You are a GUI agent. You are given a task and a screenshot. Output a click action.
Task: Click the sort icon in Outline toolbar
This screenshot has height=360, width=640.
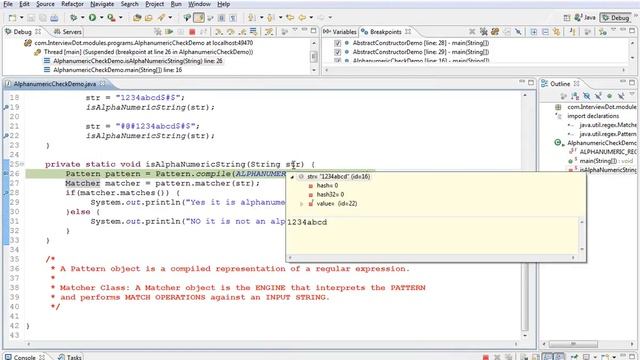coord(575,96)
